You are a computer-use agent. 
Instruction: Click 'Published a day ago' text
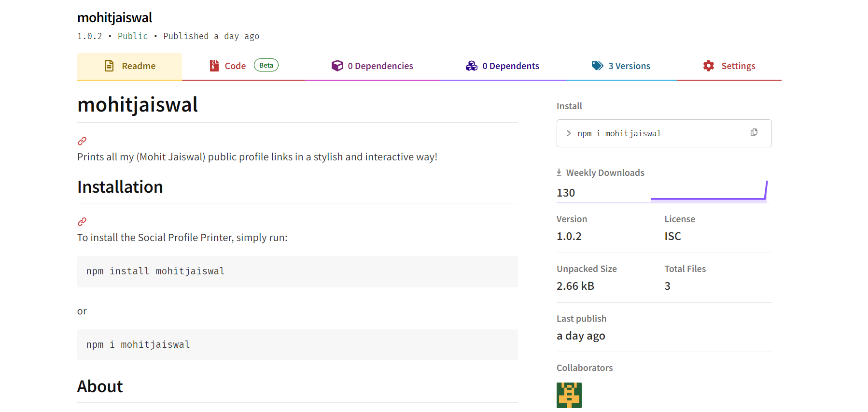point(211,36)
